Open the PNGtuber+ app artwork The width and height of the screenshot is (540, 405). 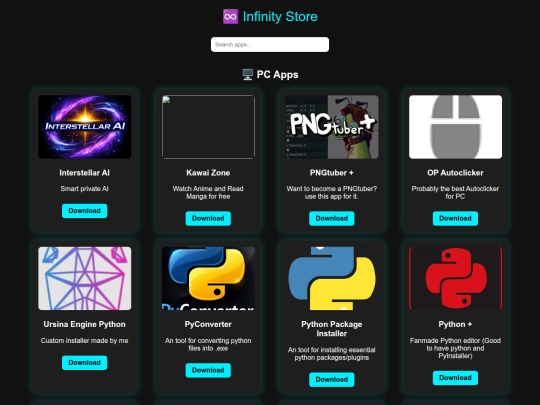click(x=332, y=127)
